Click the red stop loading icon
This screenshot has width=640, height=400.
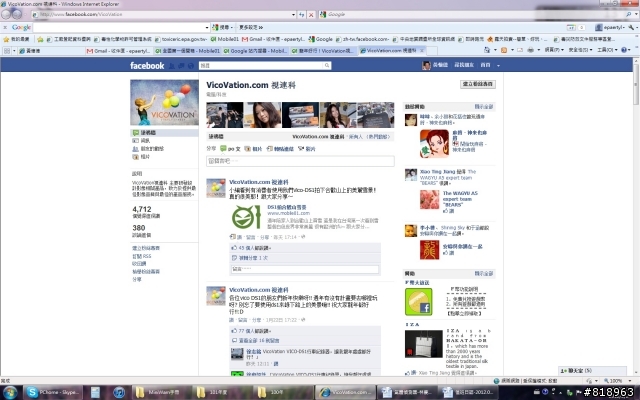click(x=311, y=14)
